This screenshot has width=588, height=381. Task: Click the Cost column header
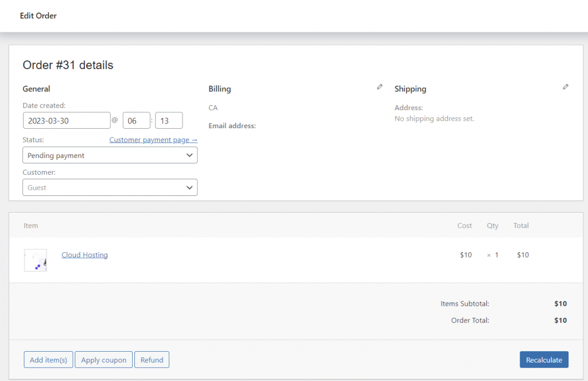coord(464,226)
